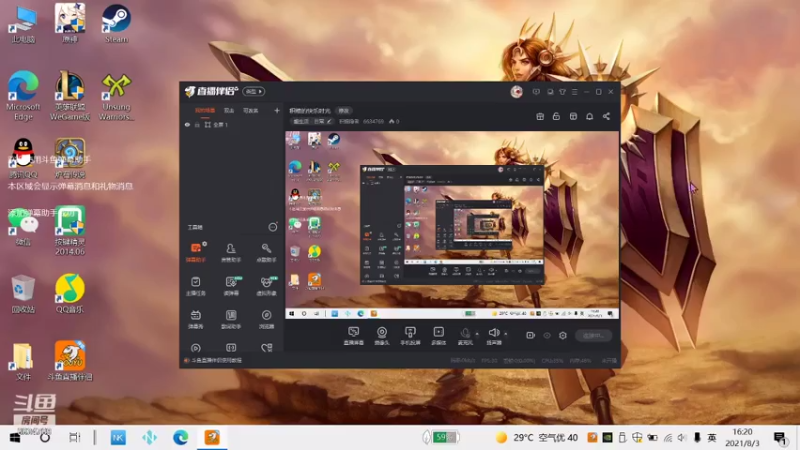Click the gift box icon in header
The height and width of the screenshot is (450, 800).
click(540, 116)
